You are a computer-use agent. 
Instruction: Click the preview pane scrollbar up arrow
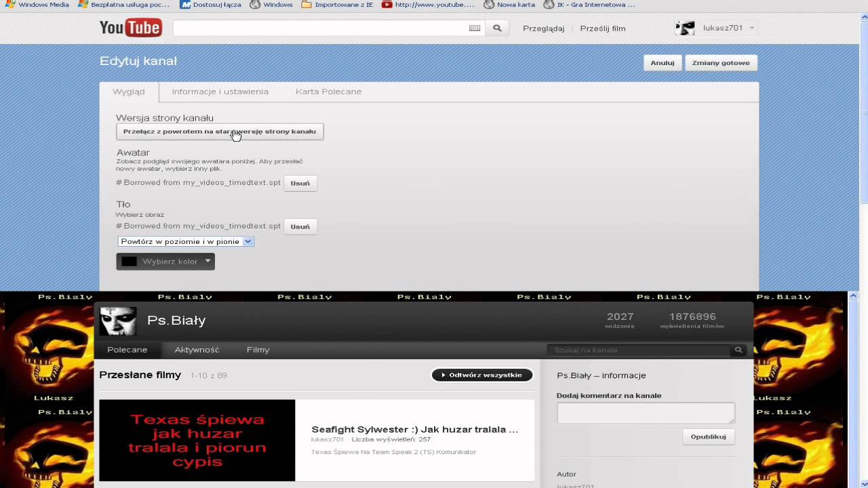pos(854,296)
